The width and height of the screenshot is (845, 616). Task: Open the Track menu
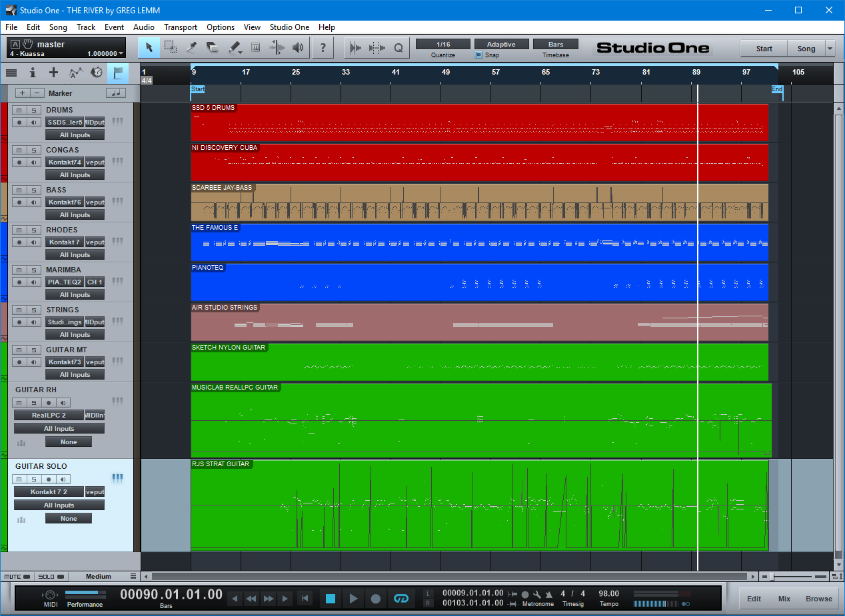point(86,27)
